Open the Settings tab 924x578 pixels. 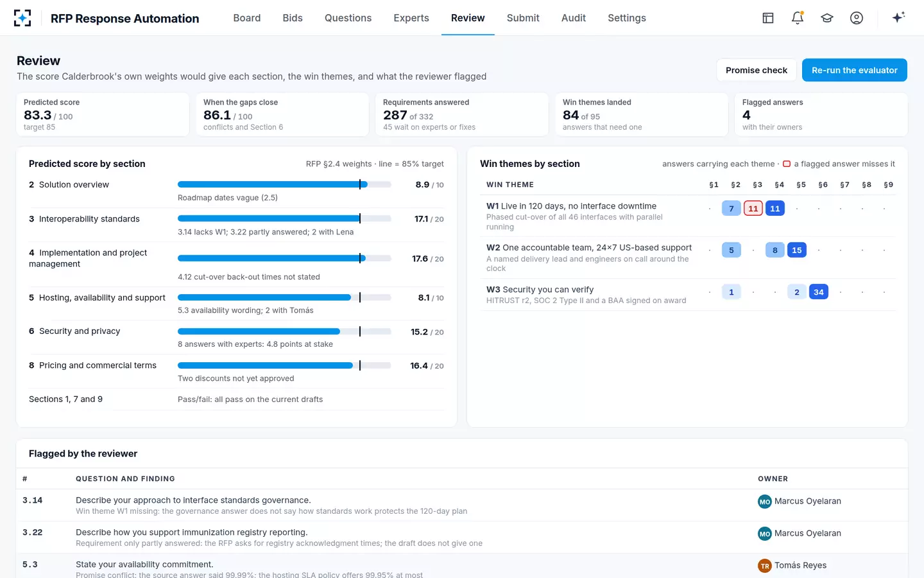pos(627,18)
